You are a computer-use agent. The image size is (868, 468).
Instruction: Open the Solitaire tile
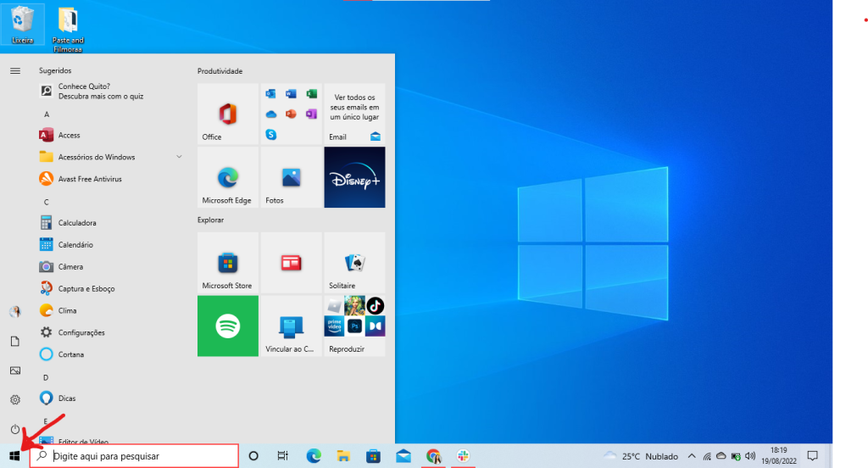[x=354, y=263]
